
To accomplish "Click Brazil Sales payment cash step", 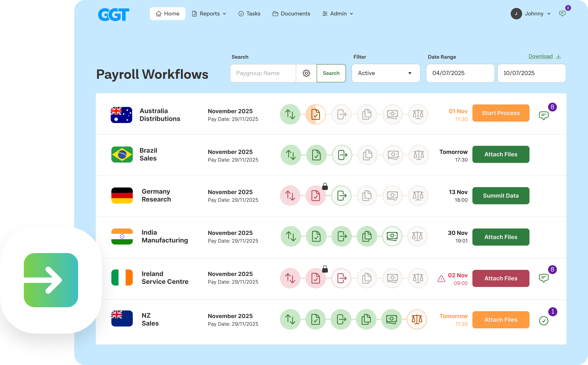I will (x=393, y=155).
